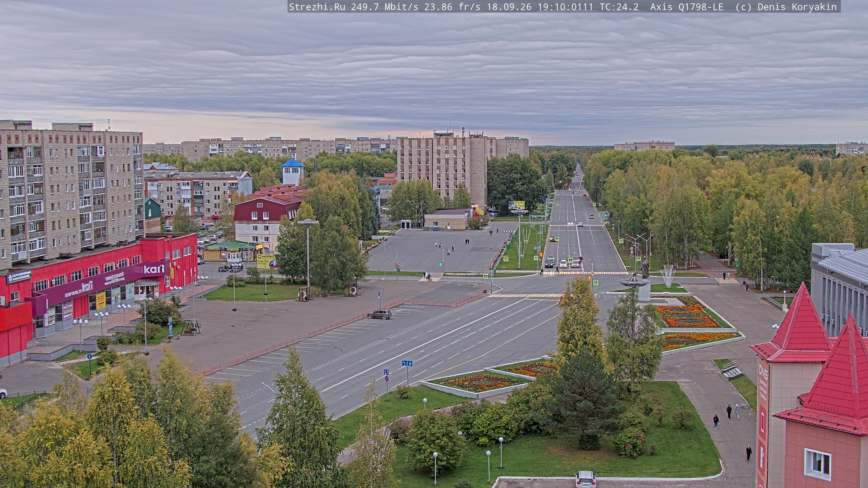Select the Axis Q1798-LE camera label
Image resolution: width=868 pixels, height=488 pixels.
[687, 7]
